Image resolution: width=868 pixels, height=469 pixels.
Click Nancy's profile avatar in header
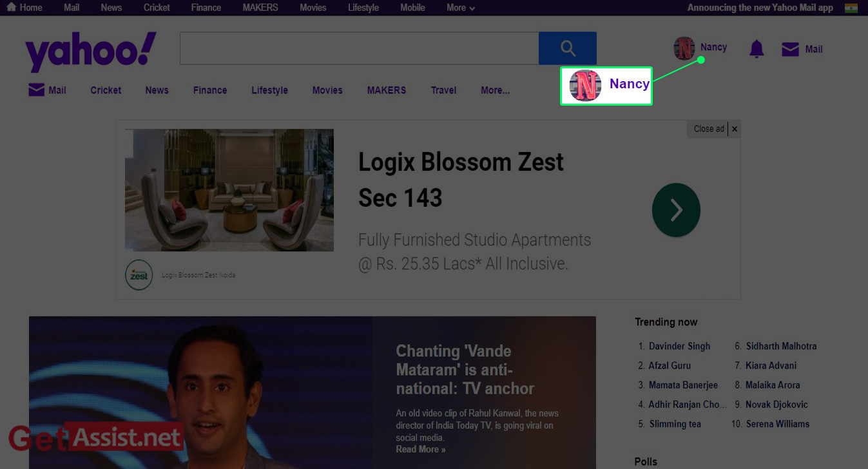pos(684,48)
